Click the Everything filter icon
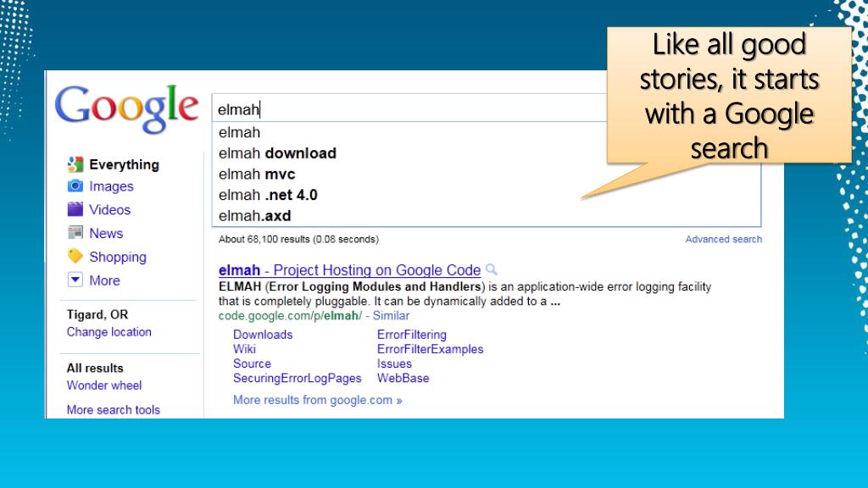 coord(75,164)
